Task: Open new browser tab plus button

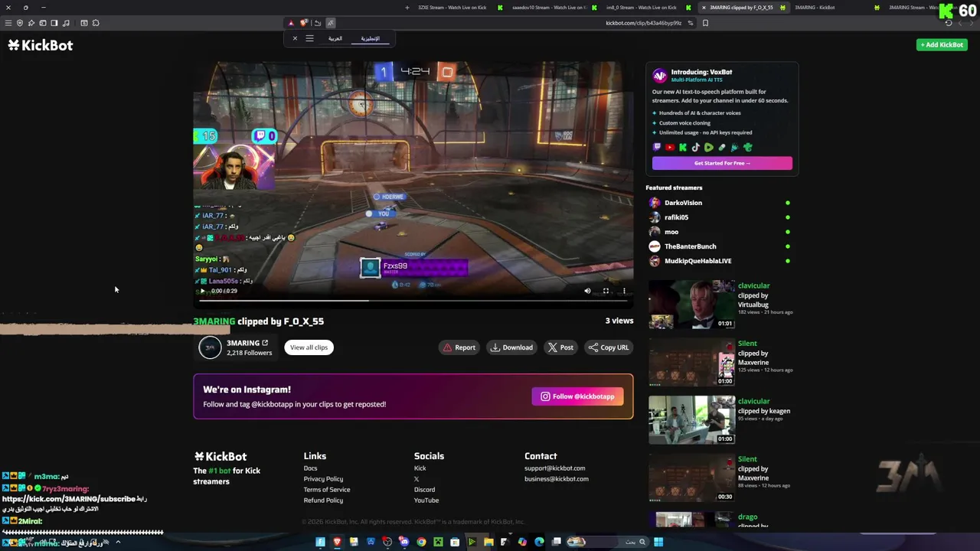Action: [407, 8]
